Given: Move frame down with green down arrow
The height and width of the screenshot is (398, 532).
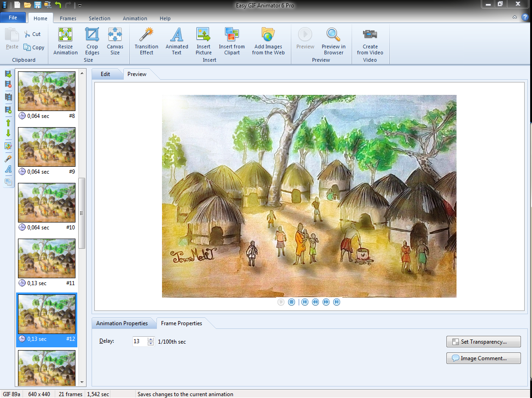Looking at the screenshot, I should pos(8,133).
